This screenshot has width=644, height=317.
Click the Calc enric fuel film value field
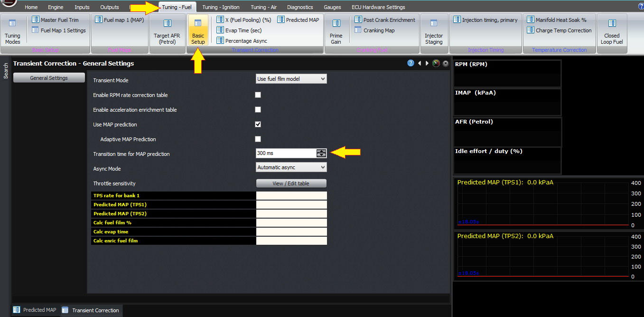[291, 241]
